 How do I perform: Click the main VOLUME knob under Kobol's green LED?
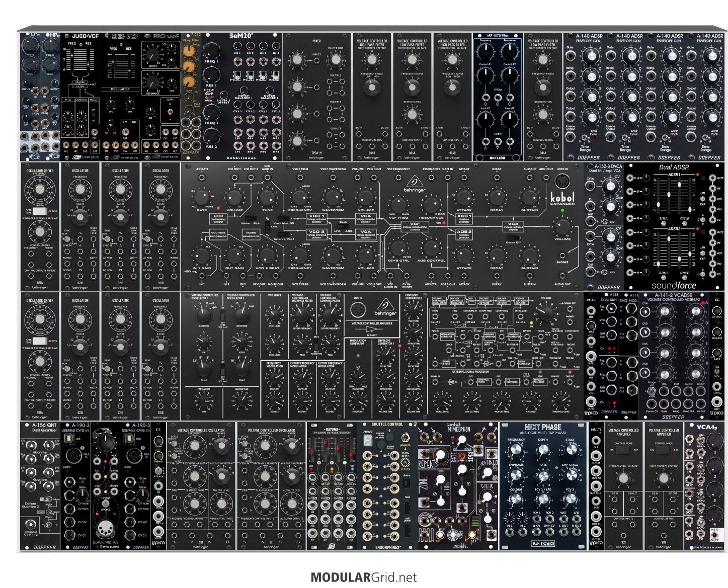(x=562, y=226)
